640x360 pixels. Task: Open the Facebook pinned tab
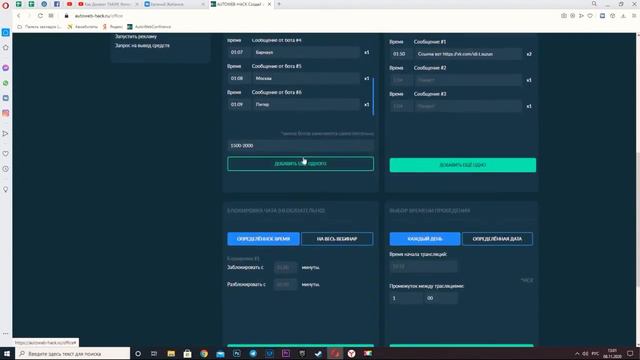(57, 4)
